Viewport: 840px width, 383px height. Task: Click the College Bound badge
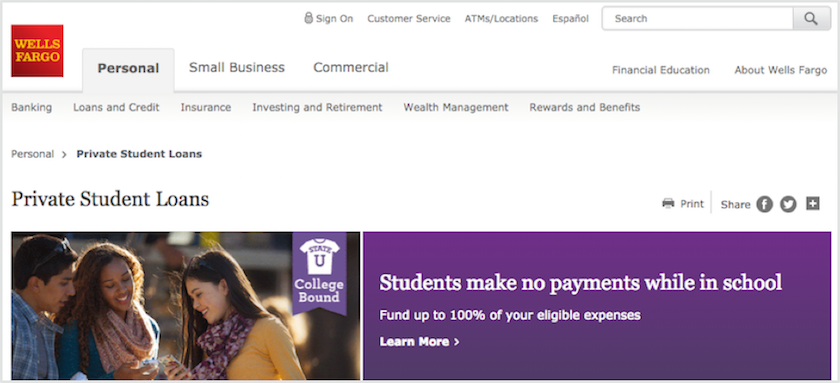pyautogui.click(x=319, y=273)
